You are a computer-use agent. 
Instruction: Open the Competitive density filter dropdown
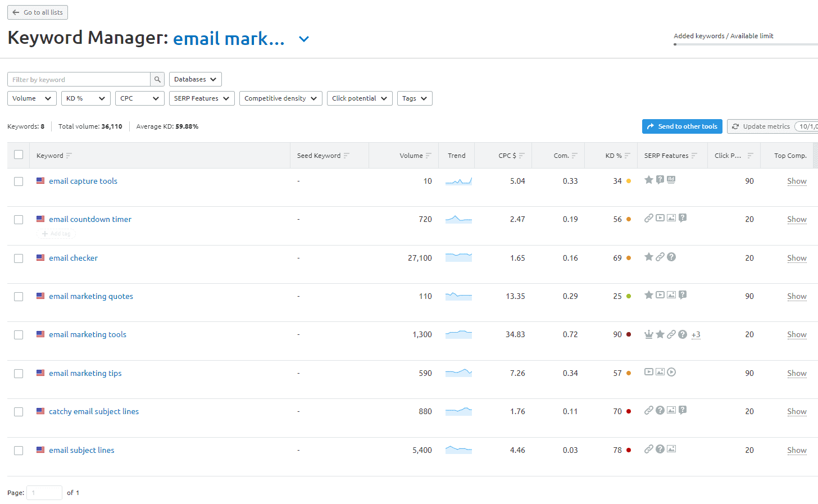coord(281,98)
